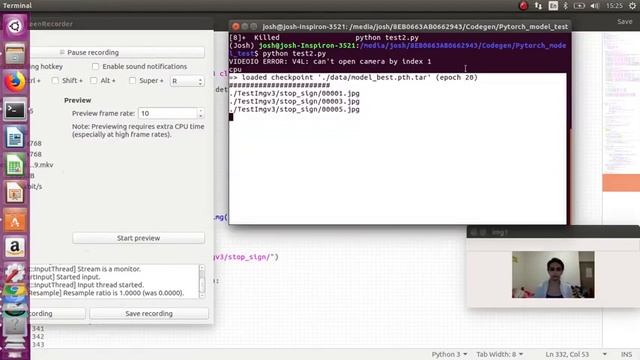Open LibreOffice Calc from the dock
Viewport: 640px width, 360px height.
(15, 164)
